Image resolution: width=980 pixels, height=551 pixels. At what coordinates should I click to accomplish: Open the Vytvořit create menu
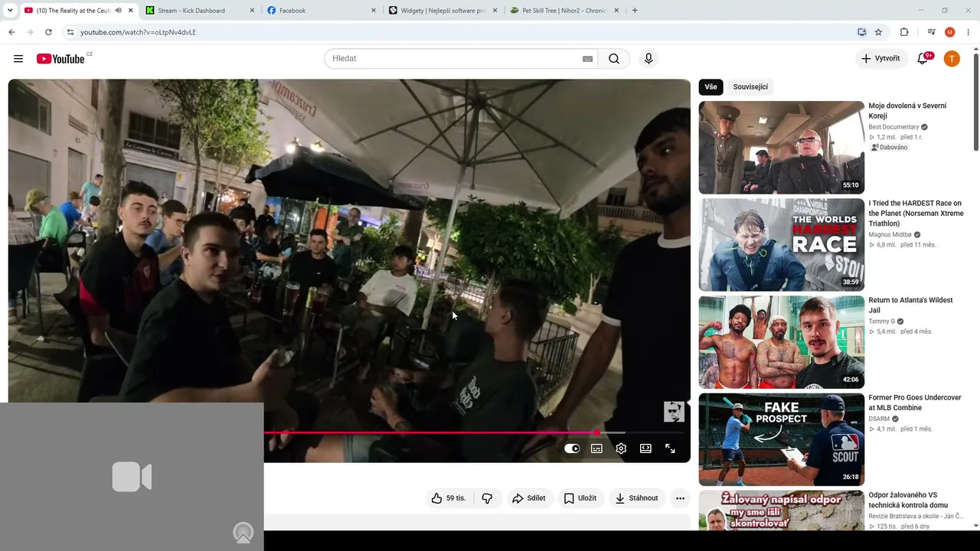pyautogui.click(x=880, y=59)
